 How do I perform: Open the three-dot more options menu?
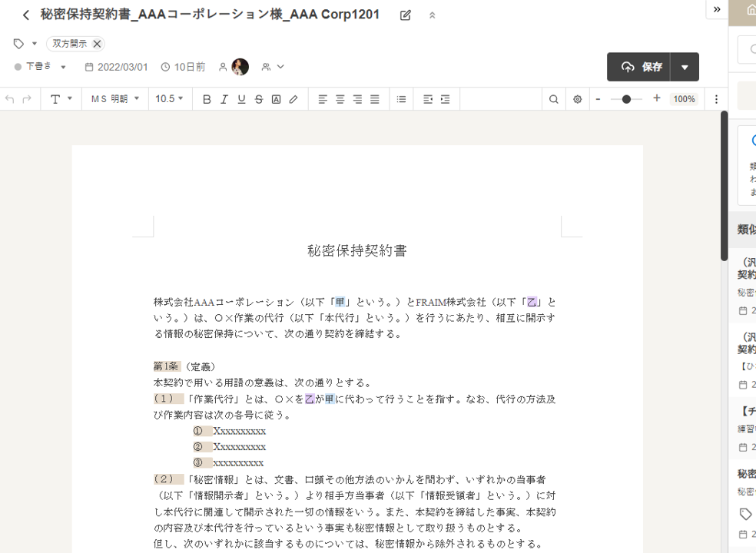(x=716, y=99)
